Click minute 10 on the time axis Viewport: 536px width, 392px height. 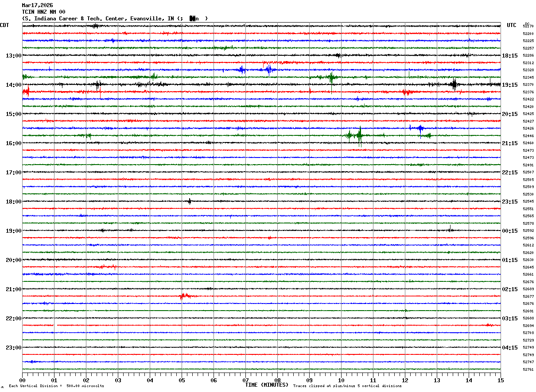(x=341, y=380)
